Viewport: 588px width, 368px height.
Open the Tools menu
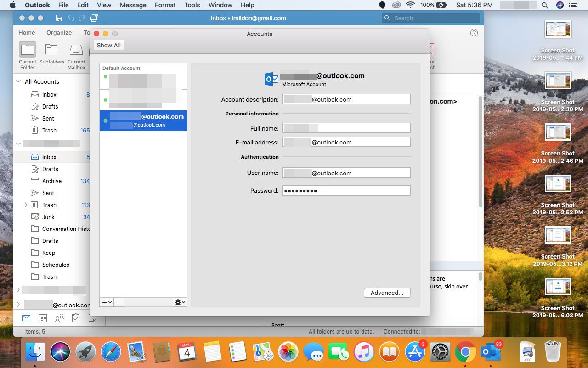[x=192, y=5]
